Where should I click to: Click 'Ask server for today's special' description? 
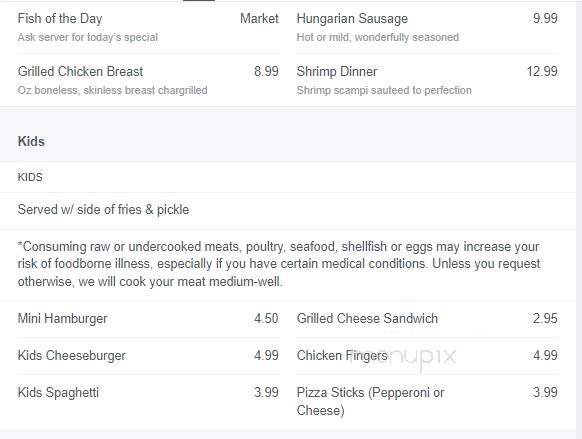tap(88, 37)
